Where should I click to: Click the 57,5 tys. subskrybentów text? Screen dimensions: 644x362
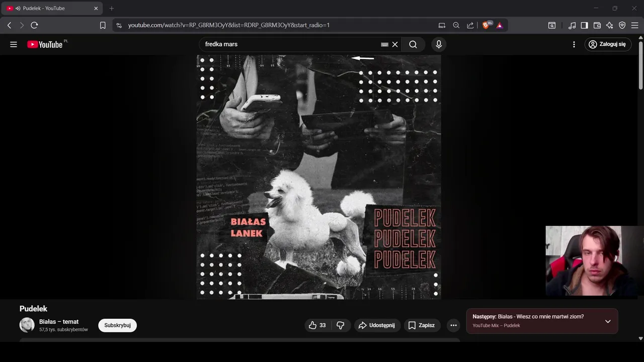(x=63, y=330)
